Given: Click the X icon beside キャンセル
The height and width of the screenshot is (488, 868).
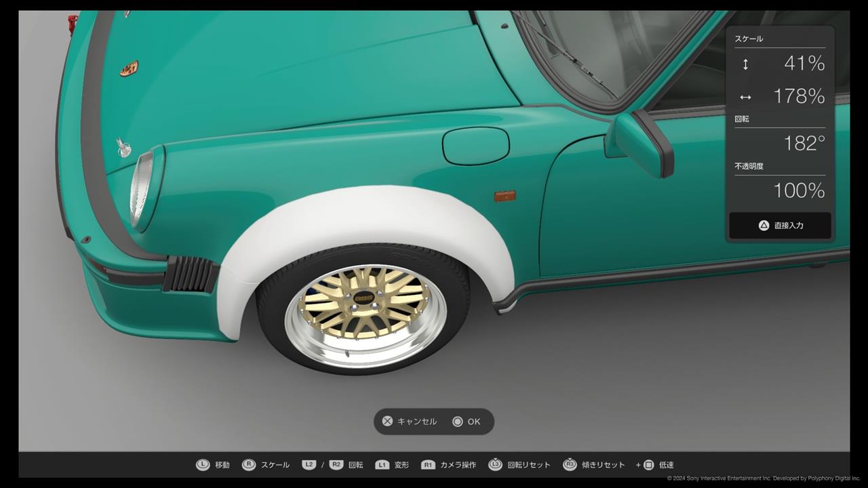Looking at the screenshot, I should (387, 422).
